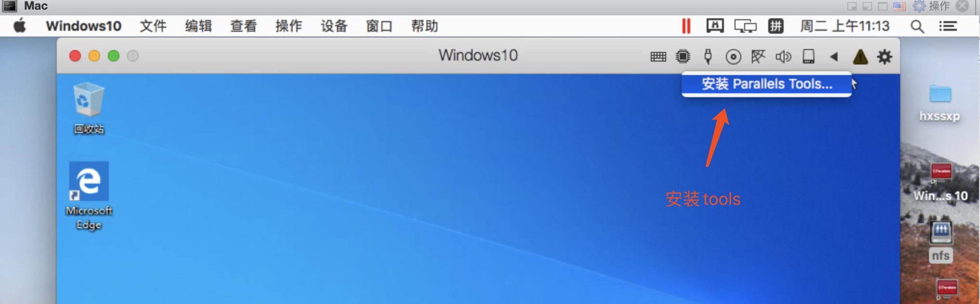This screenshot has width=980, height=304.
Task: Close the outer Mac window with X button
Action: click(x=963, y=6)
